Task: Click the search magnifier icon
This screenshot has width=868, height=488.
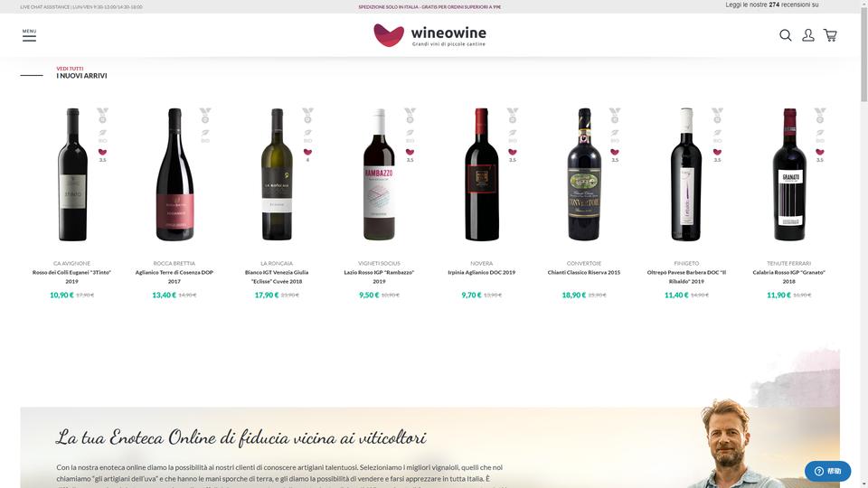Action: coord(785,35)
